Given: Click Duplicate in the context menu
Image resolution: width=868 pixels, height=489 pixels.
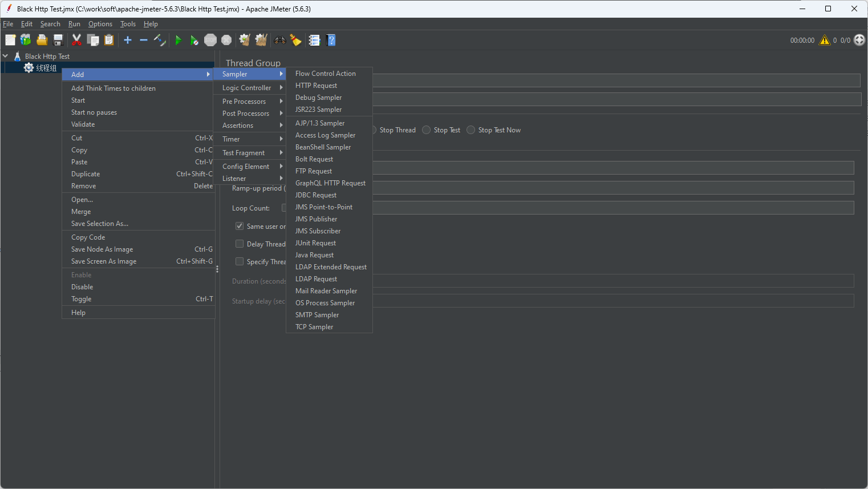Looking at the screenshot, I should pyautogui.click(x=138, y=174).
